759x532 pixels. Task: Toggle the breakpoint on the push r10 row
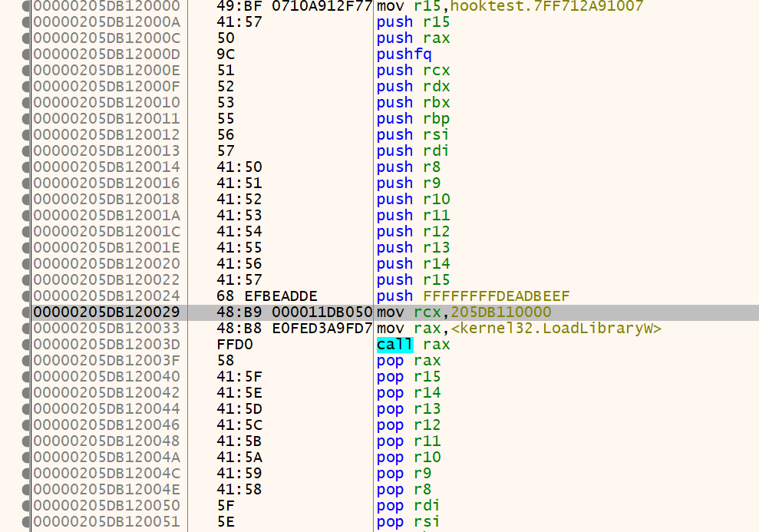point(25,199)
